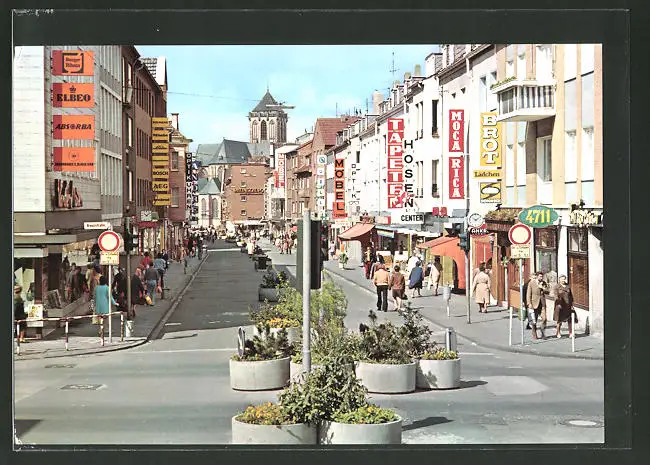
Task: Click the AEG sign on yellow board
Action: tap(161, 187)
